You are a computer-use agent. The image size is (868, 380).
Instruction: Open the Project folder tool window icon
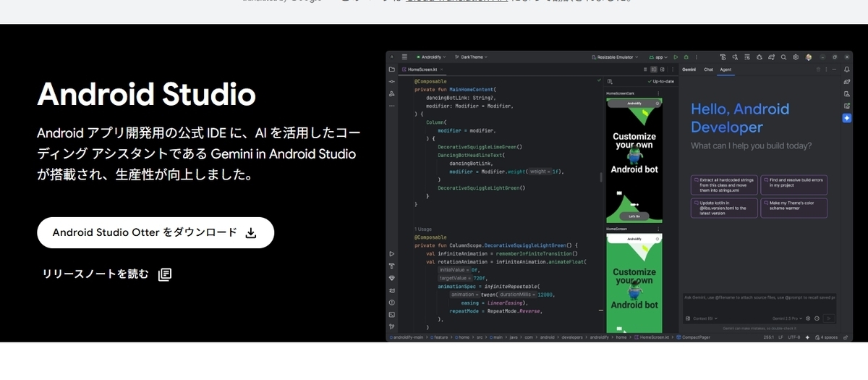point(391,69)
